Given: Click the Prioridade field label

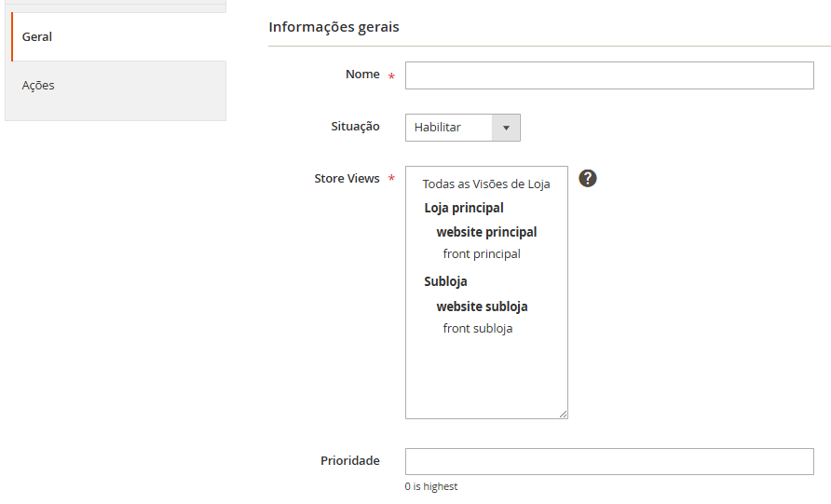Looking at the screenshot, I should pos(349,460).
